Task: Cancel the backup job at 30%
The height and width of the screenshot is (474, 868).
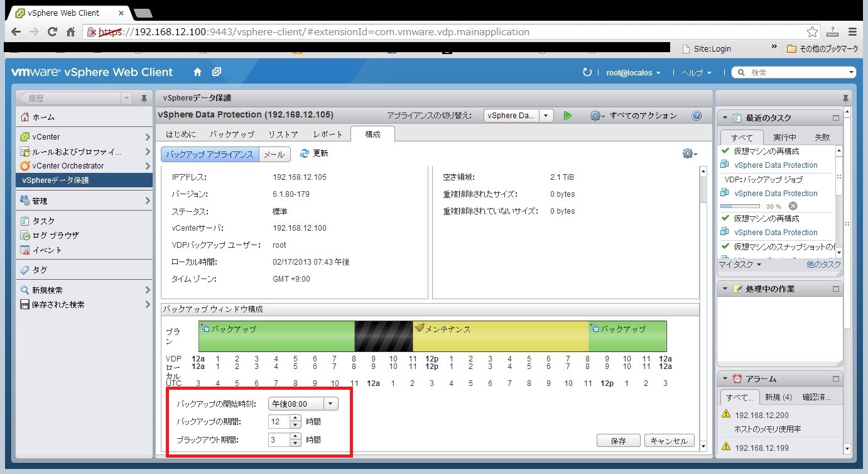Action: [x=793, y=206]
